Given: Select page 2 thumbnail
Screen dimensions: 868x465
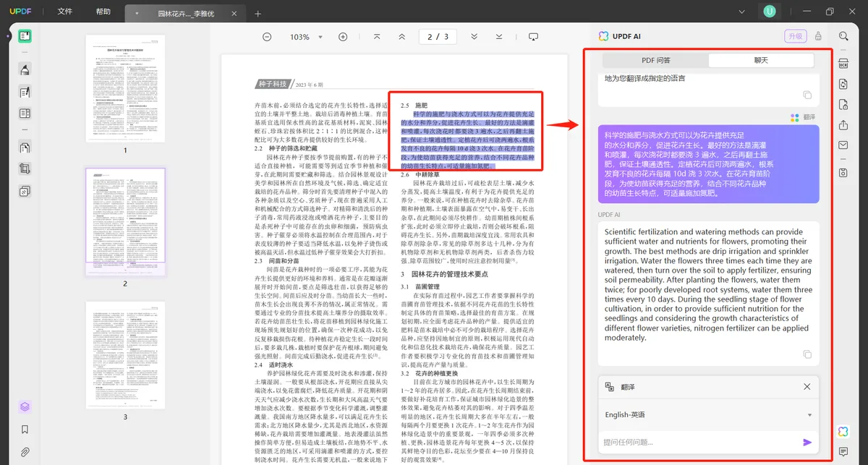Looking at the screenshot, I should click(x=124, y=222).
